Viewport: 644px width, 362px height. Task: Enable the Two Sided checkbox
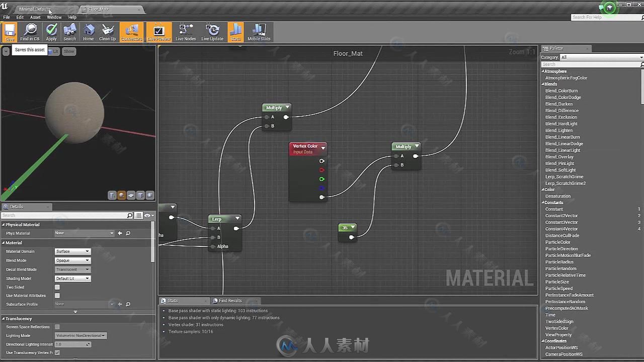tap(57, 287)
